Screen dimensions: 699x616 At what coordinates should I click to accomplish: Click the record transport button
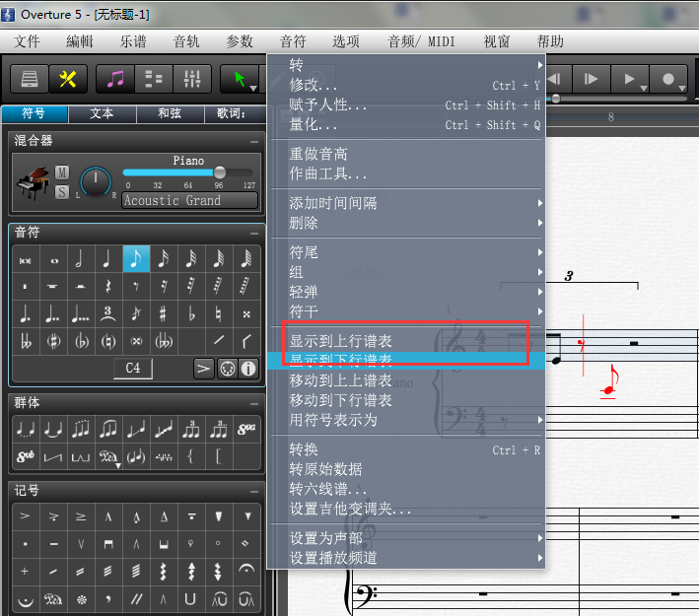tap(668, 79)
